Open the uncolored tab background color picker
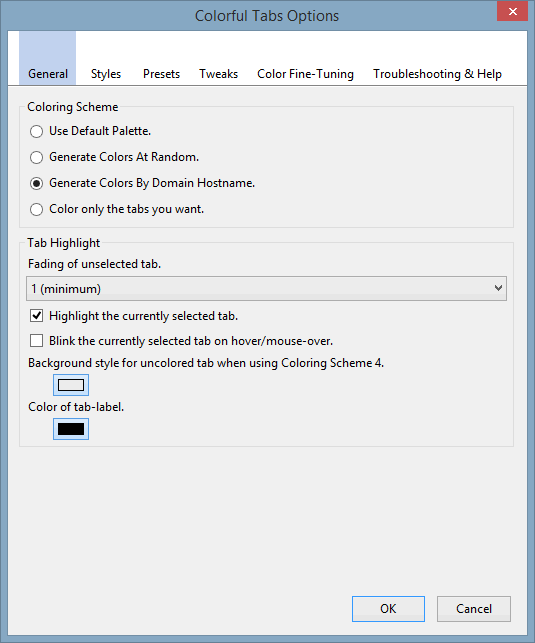This screenshot has width=535, height=643. 71,385
